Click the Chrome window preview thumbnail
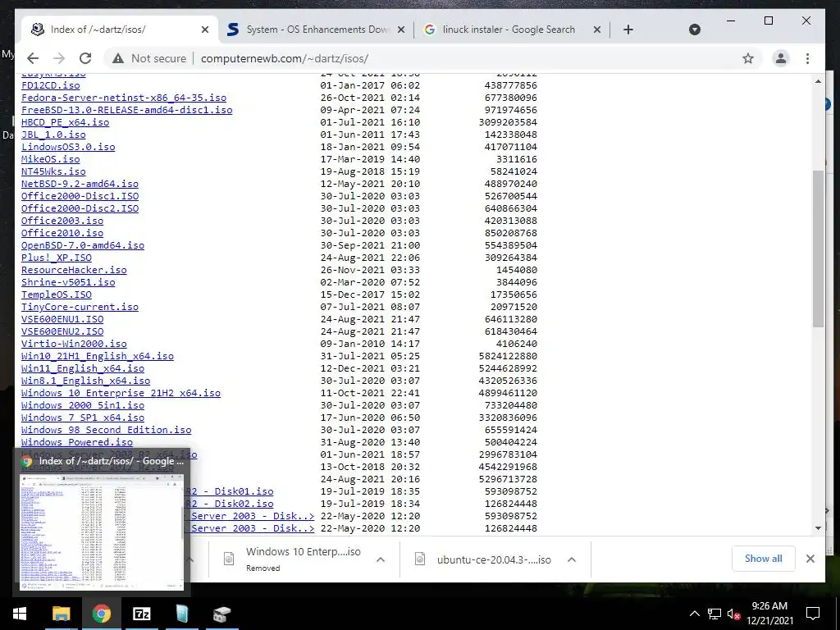840x630 pixels. [101, 532]
